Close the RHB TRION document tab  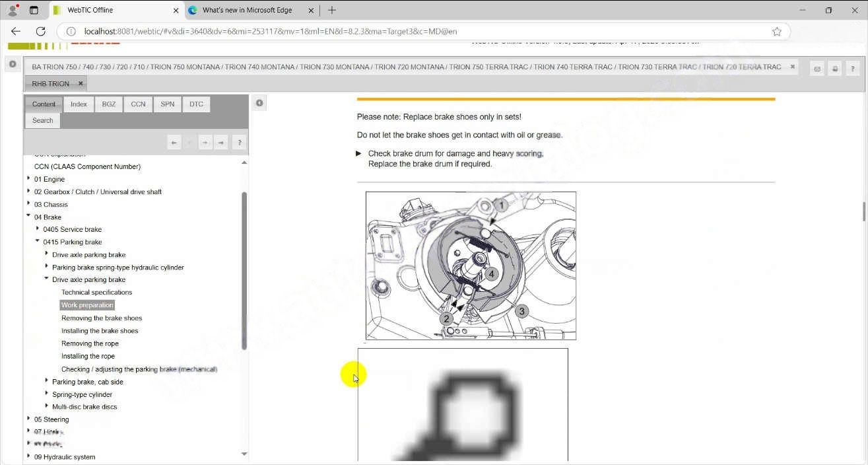click(x=81, y=84)
